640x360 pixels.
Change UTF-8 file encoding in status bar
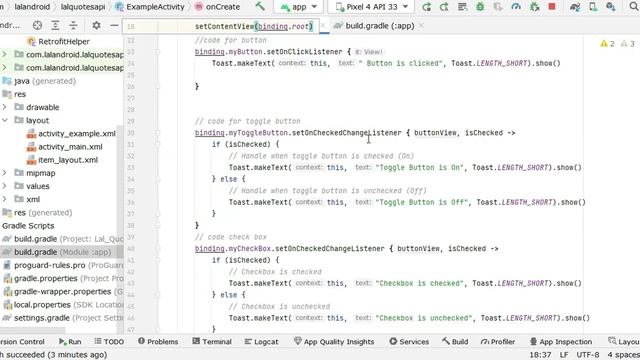click(588, 355)
